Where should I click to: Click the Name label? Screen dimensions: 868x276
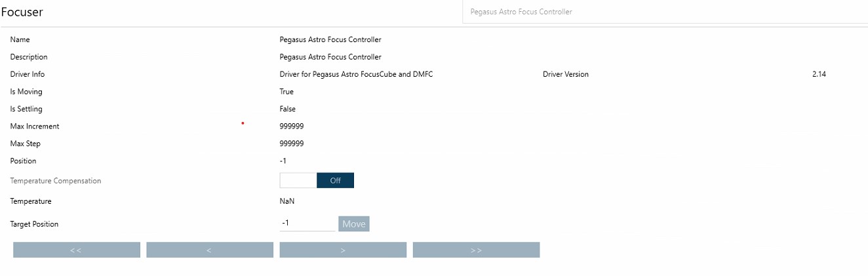[20, 39]
